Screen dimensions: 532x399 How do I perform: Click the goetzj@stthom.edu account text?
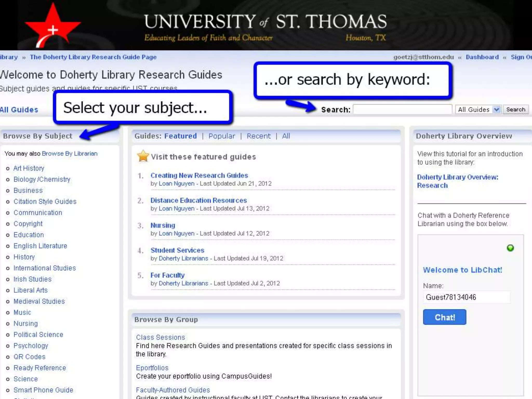(x=423, y=57)
